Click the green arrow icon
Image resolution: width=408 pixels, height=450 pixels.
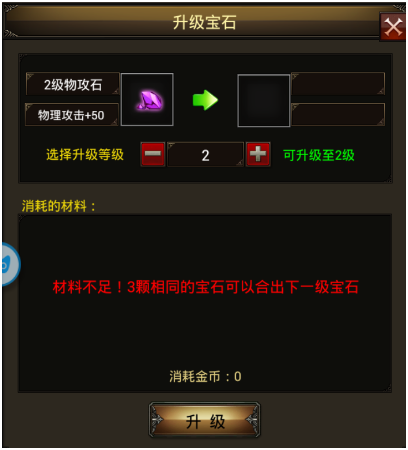pyautogui.click(x=205, y=100)
